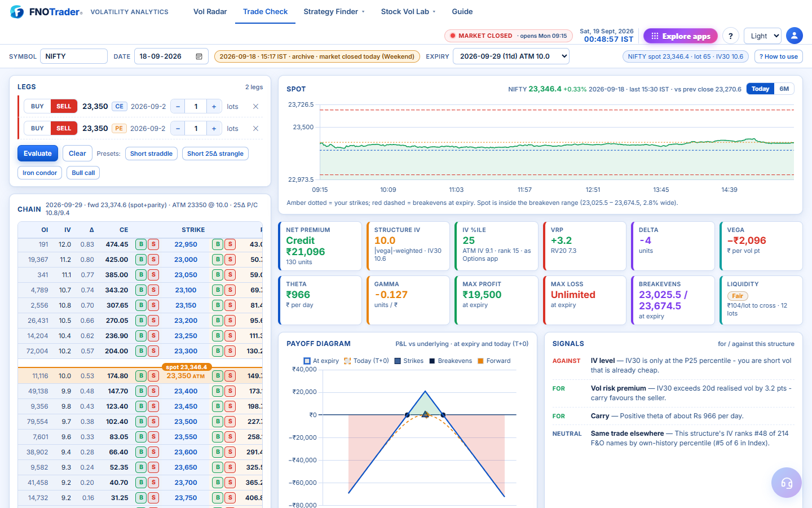Open the Guide page
Screen dimensions: 812x508
pos(462,12)
